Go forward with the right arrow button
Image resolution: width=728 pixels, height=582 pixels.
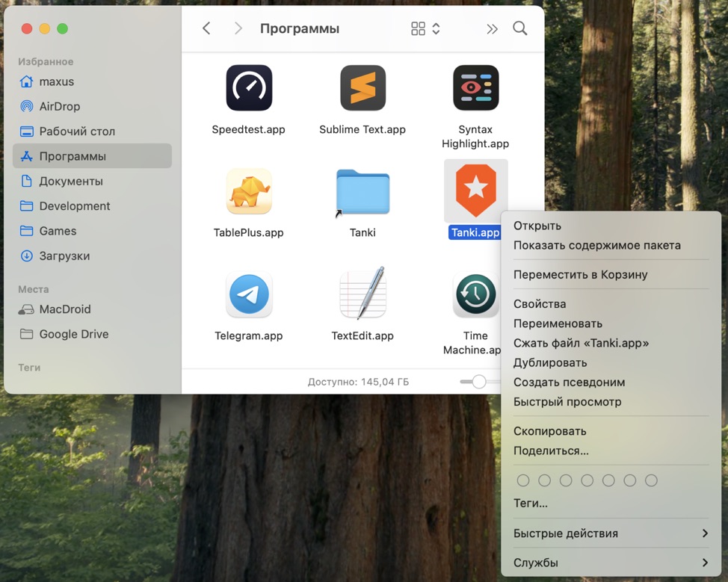click(x=238, y=28)
